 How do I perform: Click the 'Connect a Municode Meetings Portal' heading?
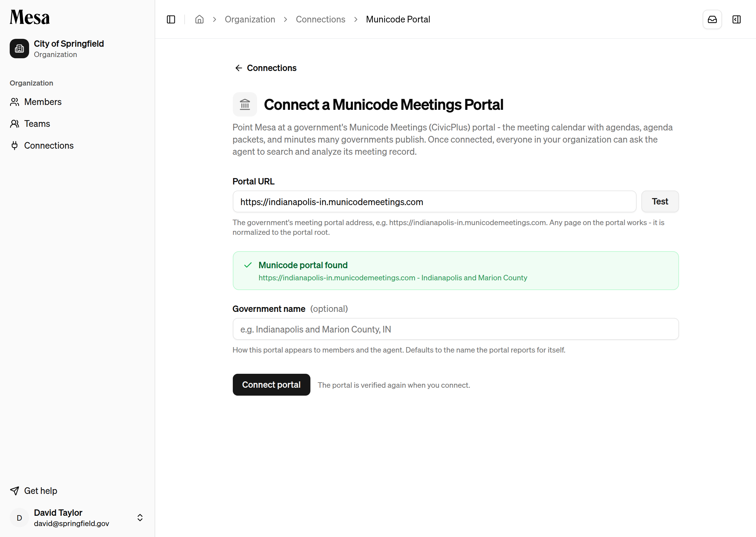(383, 104)
